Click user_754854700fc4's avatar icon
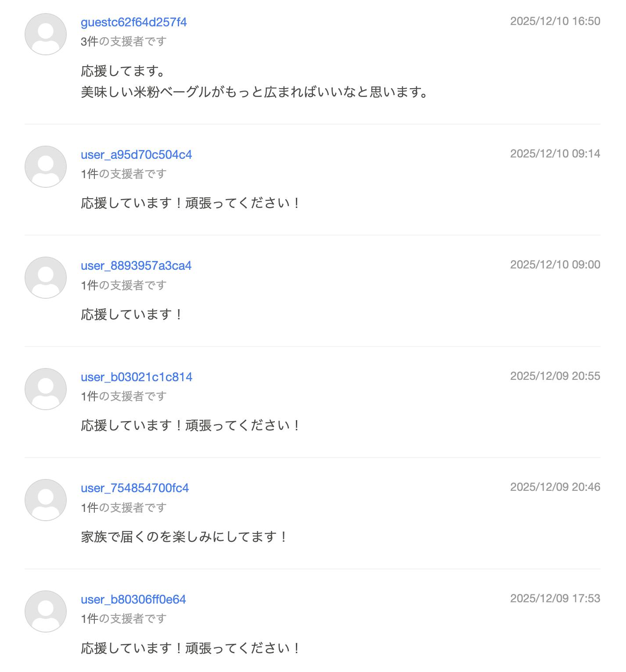 click(x=45, y=500)
